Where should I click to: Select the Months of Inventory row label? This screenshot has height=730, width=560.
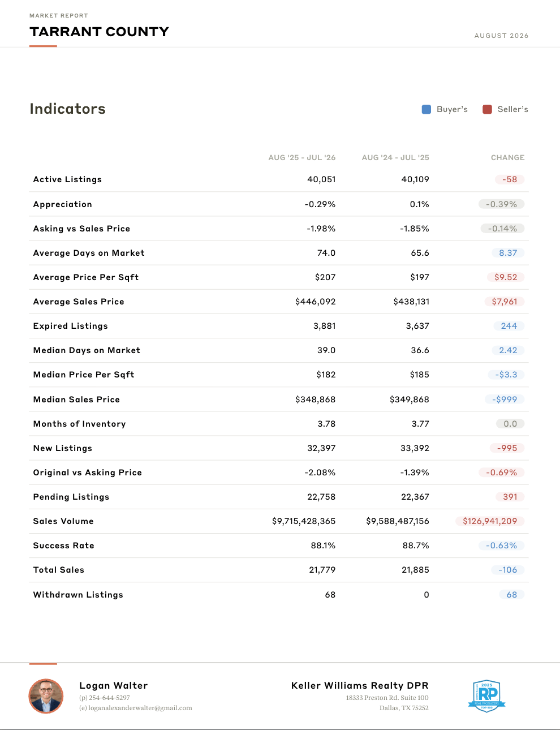pyautogui.click(x=80, y=424)
